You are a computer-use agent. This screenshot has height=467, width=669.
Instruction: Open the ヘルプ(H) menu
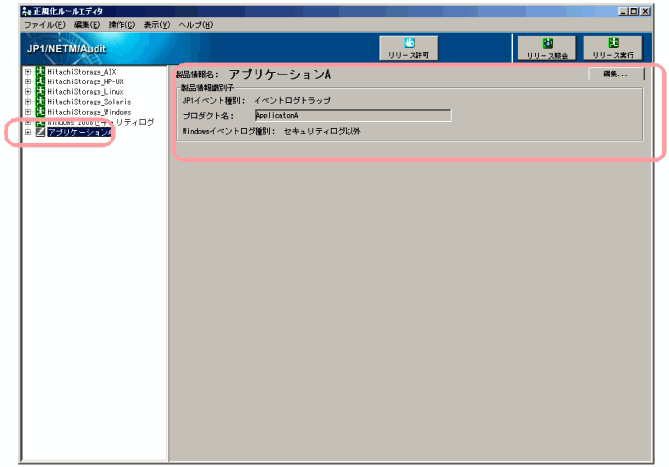195,25
